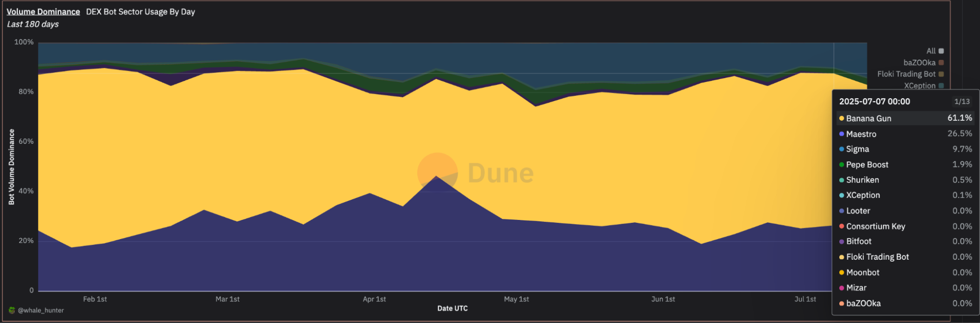Screen dimensions: 980x323
Task: Click the 'Date UTC' axis title
Action: tap(452, 308)
